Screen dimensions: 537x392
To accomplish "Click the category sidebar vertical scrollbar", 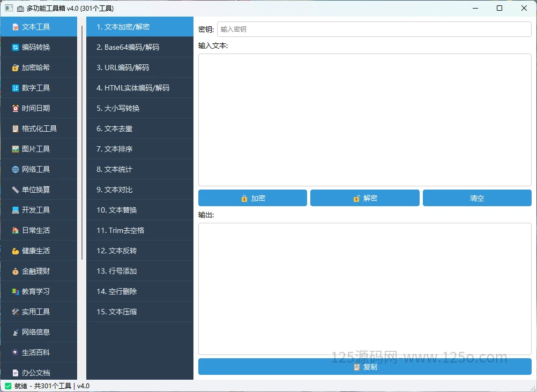I will point(82,142).
